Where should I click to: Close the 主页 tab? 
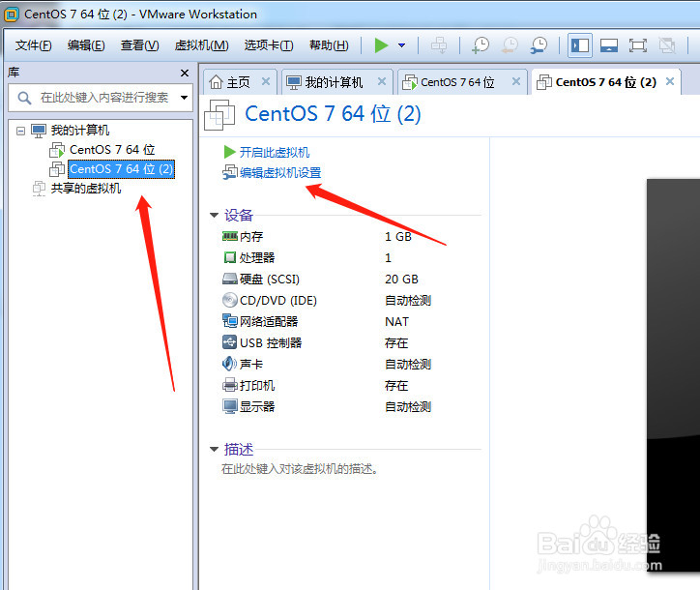[x=266, y=81]
